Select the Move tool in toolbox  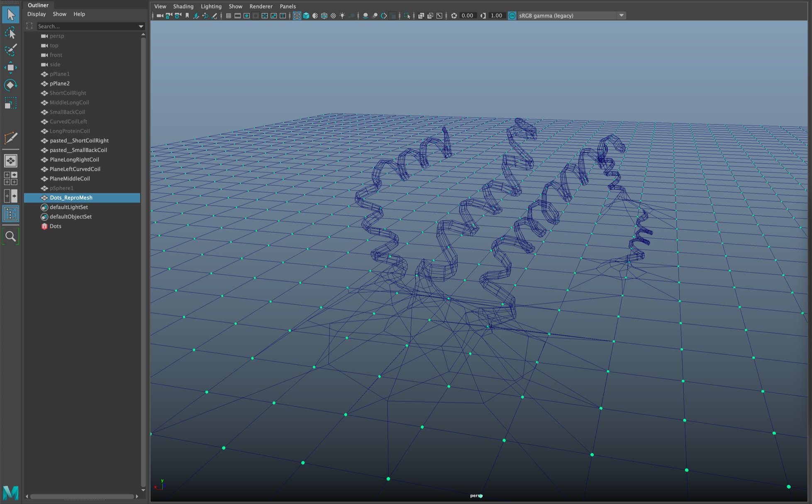(10, 67)
